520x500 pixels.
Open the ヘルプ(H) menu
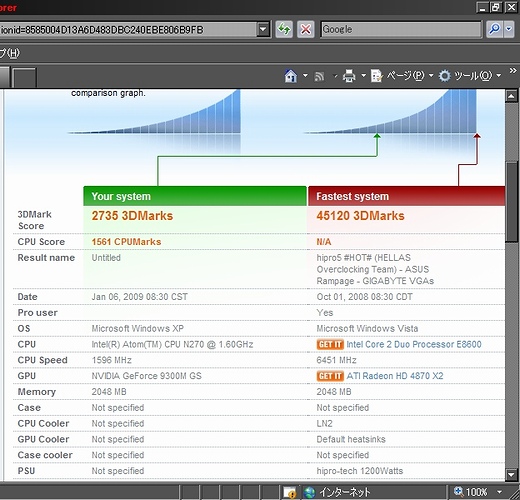[x=10, y=53]
